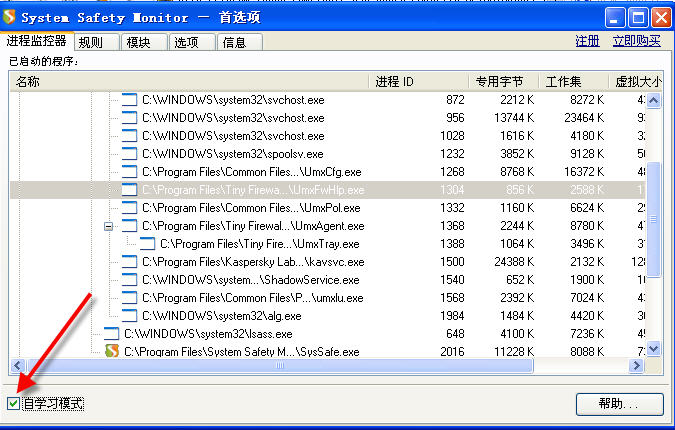Click icon beside ShadowService.exe row
The height and width of the screenshot is (430, 675).
coord(129,280)
